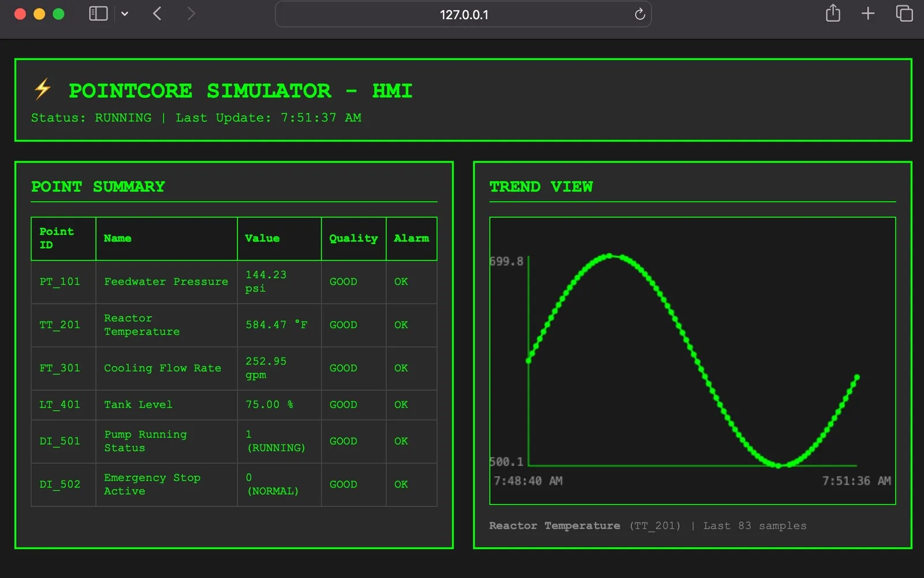Click the TREND VIEW panel title
The height and width of the screenshot is (578, 924).
[541, 186]
